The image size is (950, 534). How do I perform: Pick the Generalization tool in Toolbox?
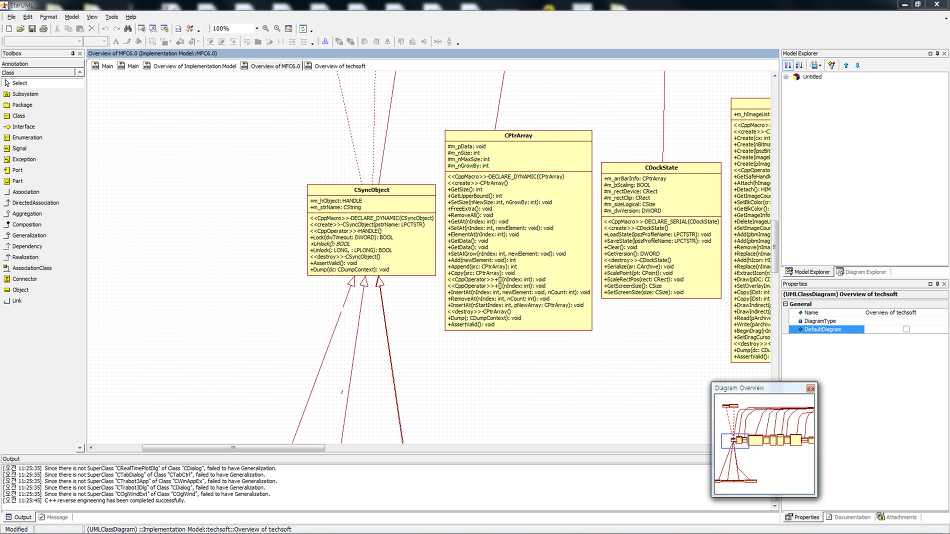point(27,235)
